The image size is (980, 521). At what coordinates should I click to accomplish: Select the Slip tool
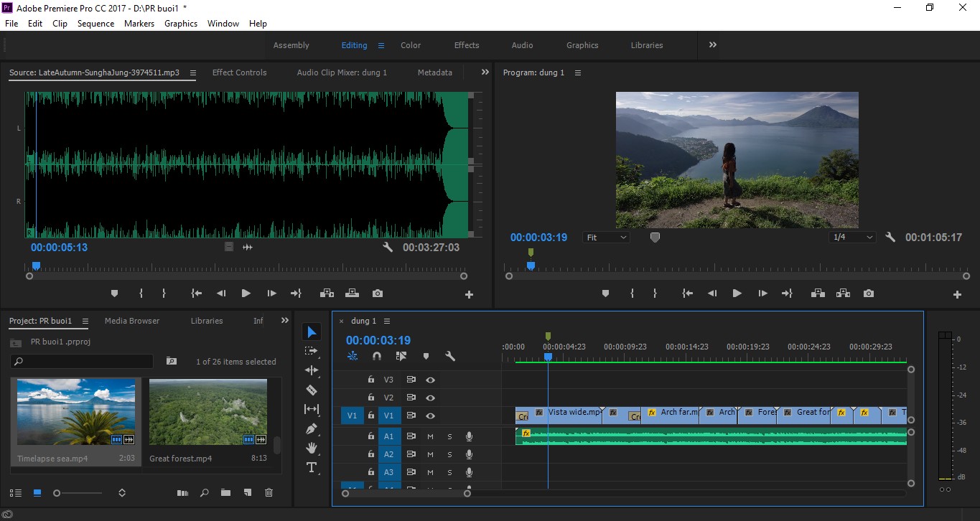(312, 409)
